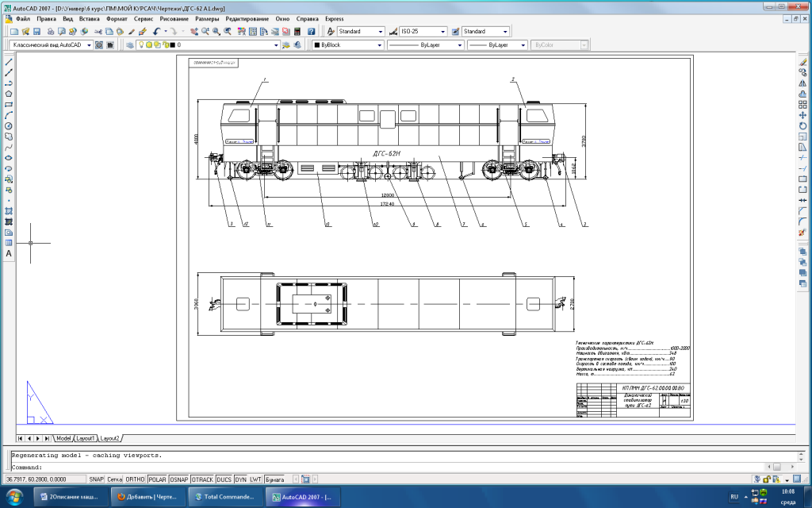Click the Бумага paper space button
This screenshot has height=508, width=812.
tap(274, 479)
